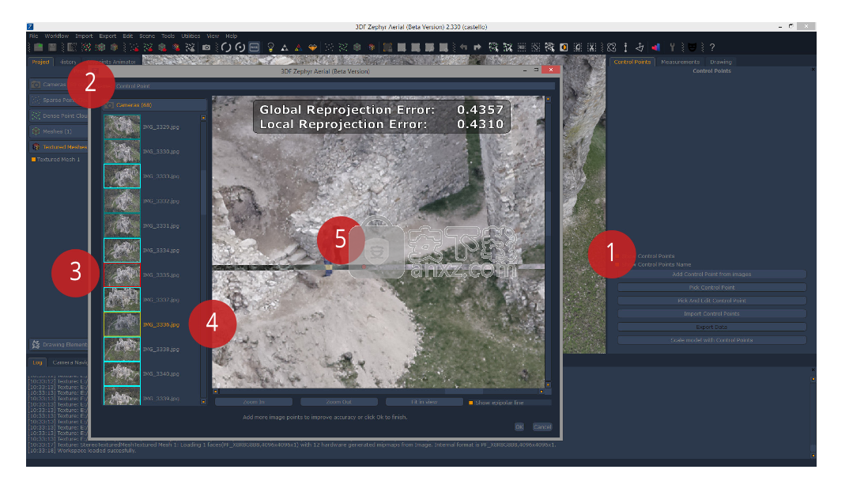Click the save disk toolbar icon
868x496 pixels.
coord(52,47)
